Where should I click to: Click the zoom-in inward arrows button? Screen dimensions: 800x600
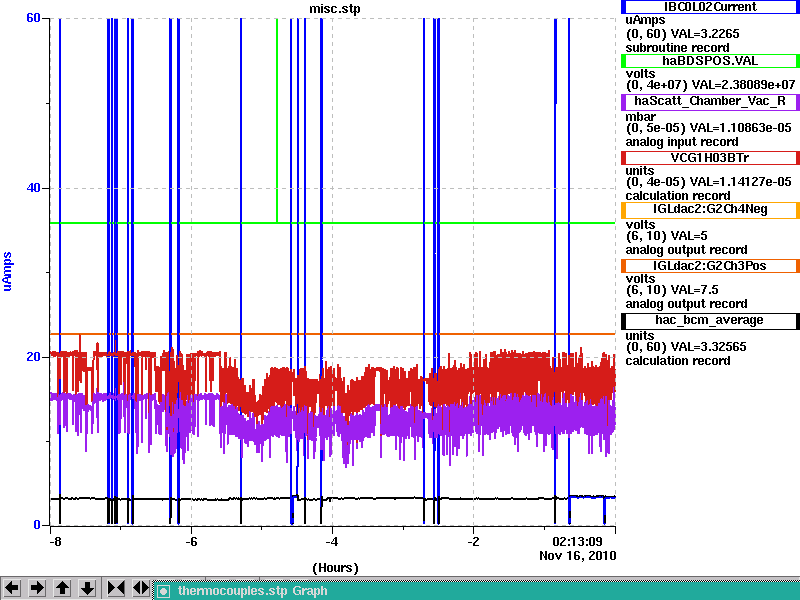(115, 588)
